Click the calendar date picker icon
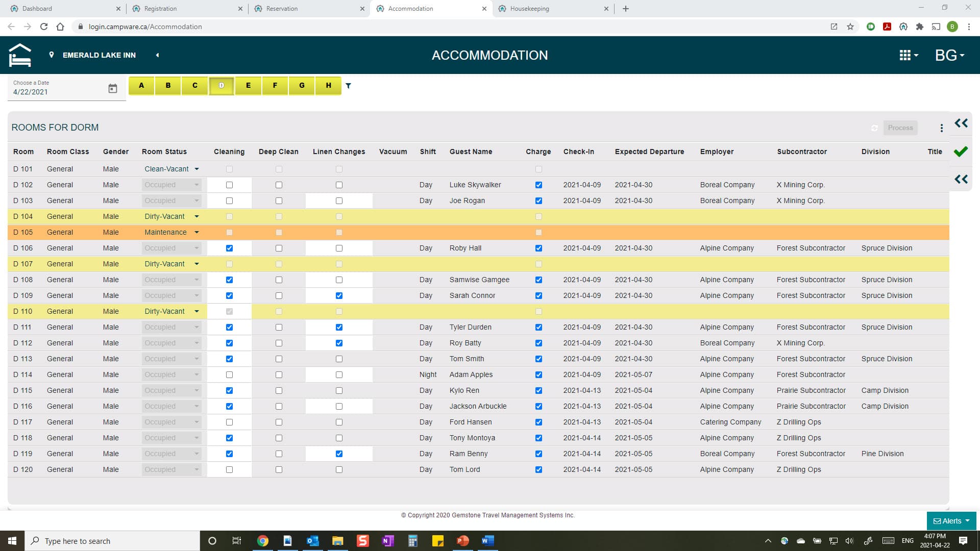Screen dimensions: 980x551 (113, 89)
